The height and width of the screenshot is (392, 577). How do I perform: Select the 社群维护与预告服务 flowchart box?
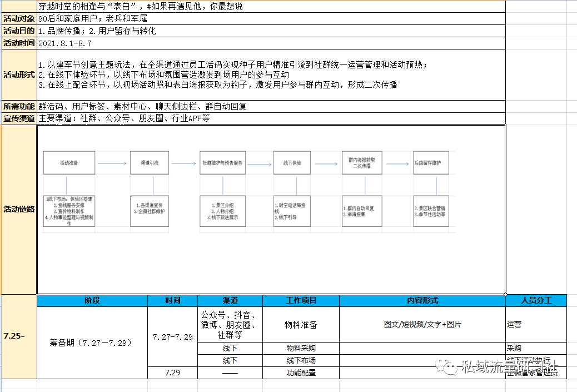(223, 163)
